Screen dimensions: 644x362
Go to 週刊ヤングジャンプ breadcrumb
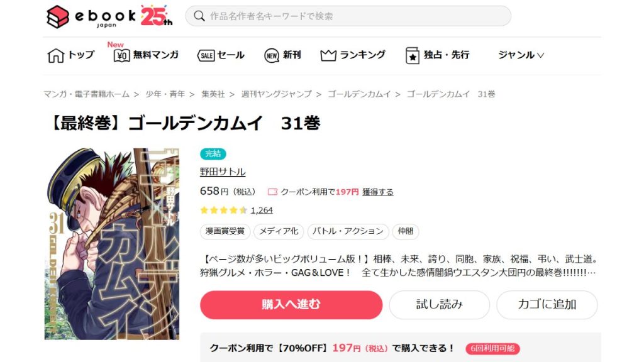277,94
